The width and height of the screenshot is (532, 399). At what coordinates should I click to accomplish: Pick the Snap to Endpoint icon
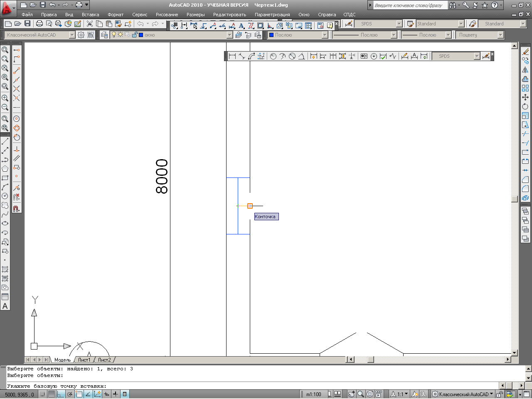click(x=17, y=71)
